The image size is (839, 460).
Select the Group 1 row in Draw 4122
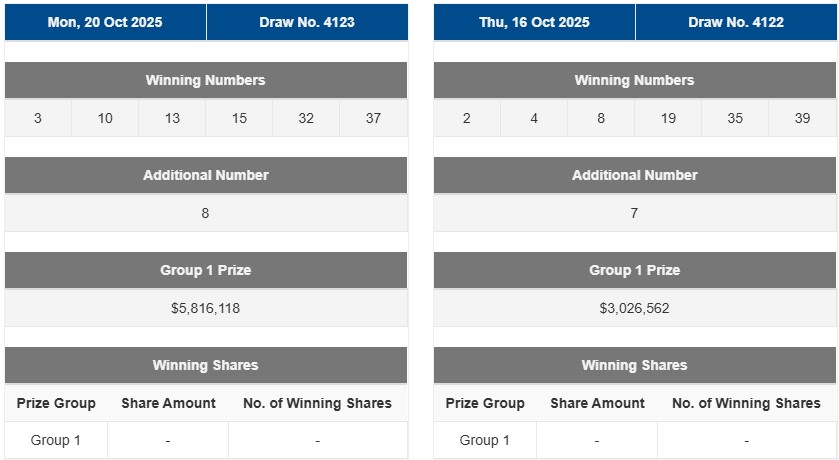pyautogui.click(x=485, y=440)
